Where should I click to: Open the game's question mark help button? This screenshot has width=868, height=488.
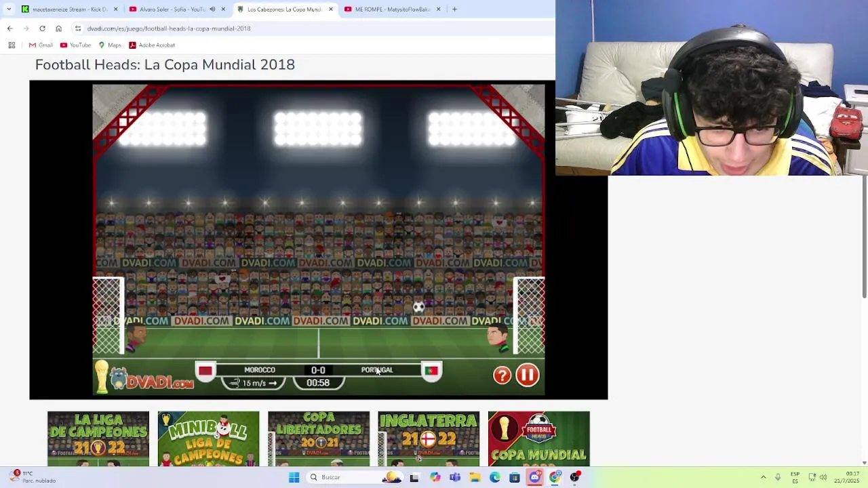pos(502,375)
